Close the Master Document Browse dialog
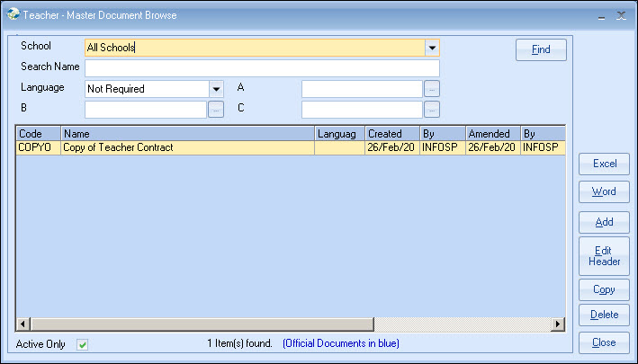This screenshot has width=638, height=364. (604, 342)
